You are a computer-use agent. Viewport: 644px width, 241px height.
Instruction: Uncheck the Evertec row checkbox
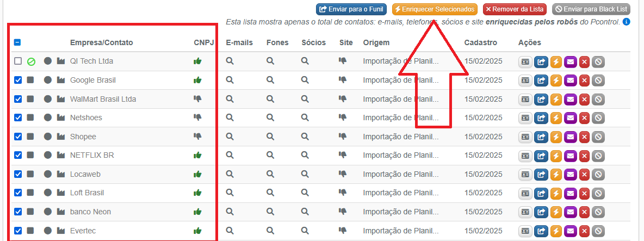pos(17,230)
